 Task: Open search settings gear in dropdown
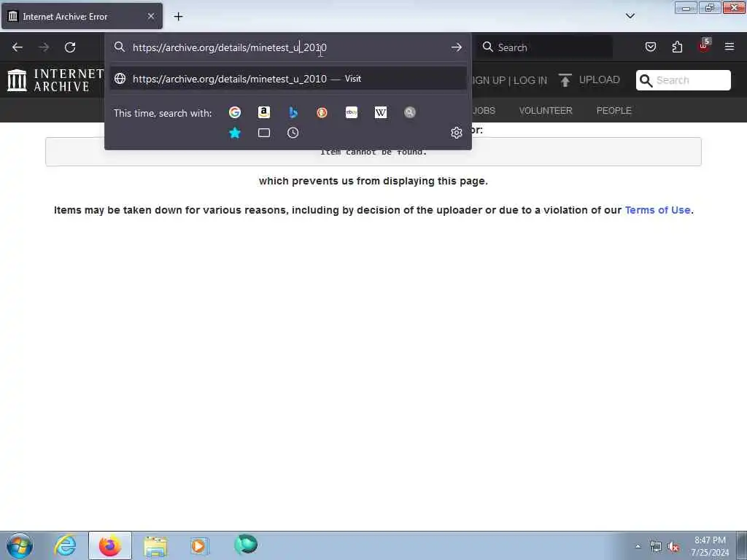pos(457,133)
